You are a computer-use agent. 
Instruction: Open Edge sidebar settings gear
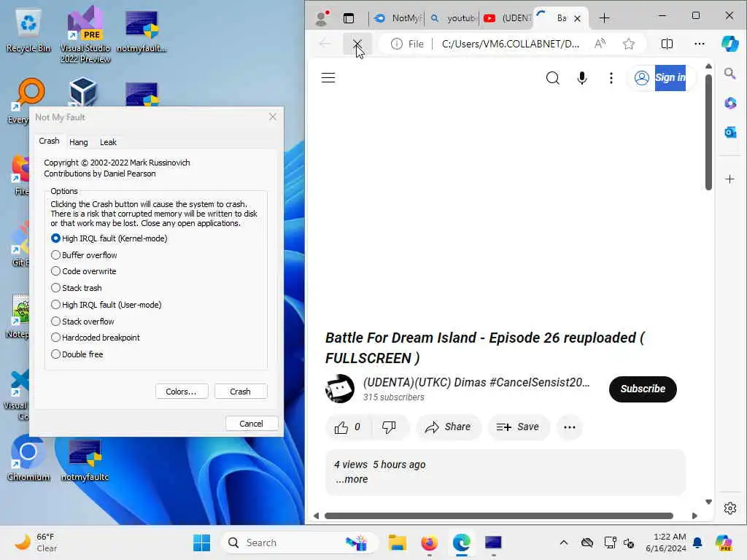pos(729,508)
